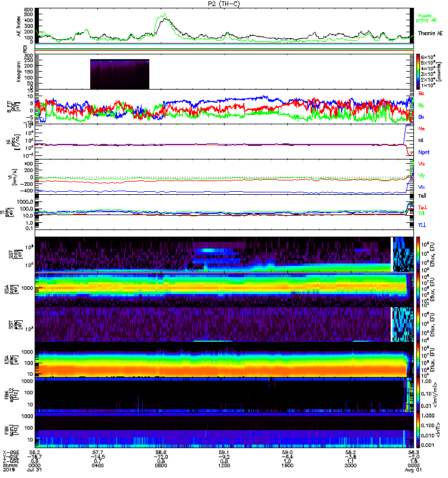The width and height of the screenshot is (448, 478).
Task: Click the density [1/cc] axis label
Action: [x=13, y=142]
